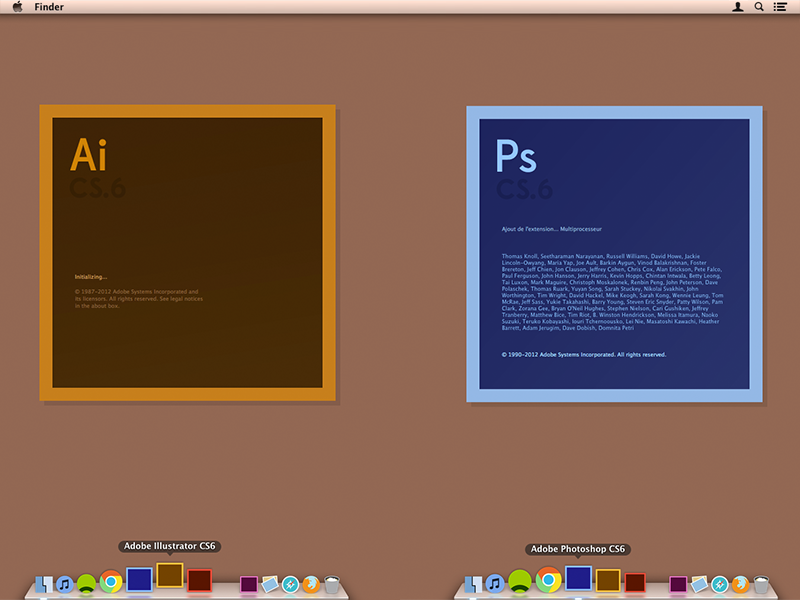Screen dimensions: 800x600
Task: Click the 1987-2012 copyright text on Illustrator splash
Action: [x=139, y=299]
